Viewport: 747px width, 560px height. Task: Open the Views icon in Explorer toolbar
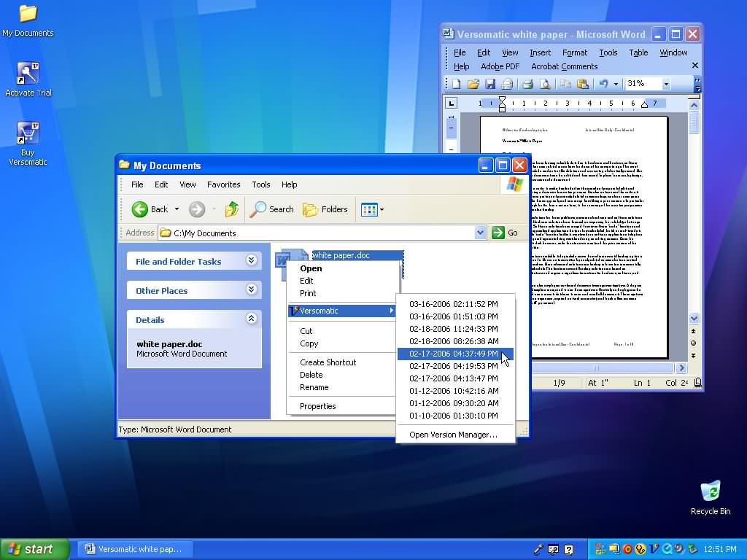click(369, 209)
